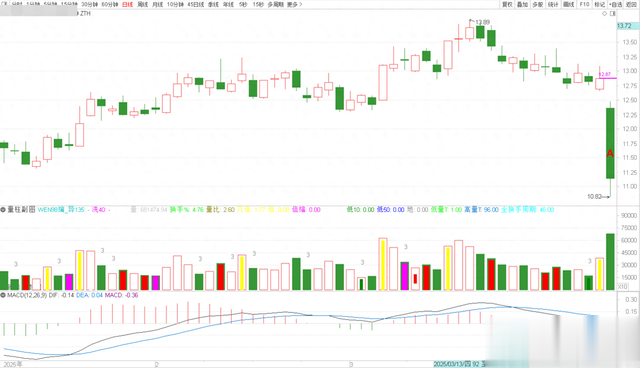Image resolution: width=640 pixels, height=368 pixels.
Task: Click the 返回 back button
Action: coord(631,4)
